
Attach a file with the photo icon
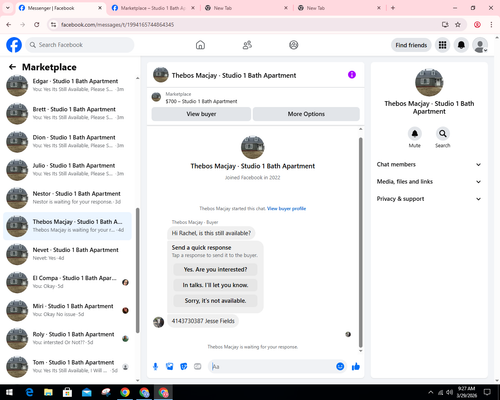pyautogui.click(x=169, y=367)
